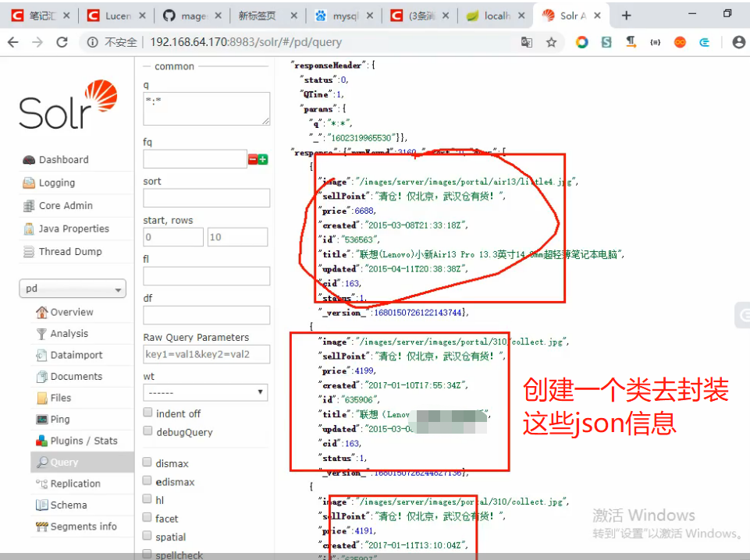Open Documents icon
This screenshot has width=750, height=560.
coord(41,377)
